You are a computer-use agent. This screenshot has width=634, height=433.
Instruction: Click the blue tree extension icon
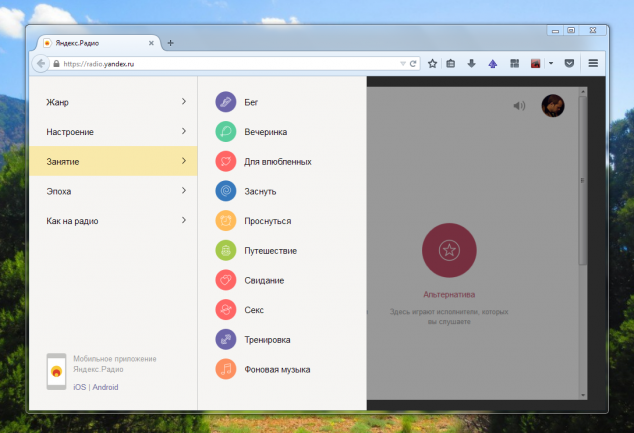pos(492,63)
